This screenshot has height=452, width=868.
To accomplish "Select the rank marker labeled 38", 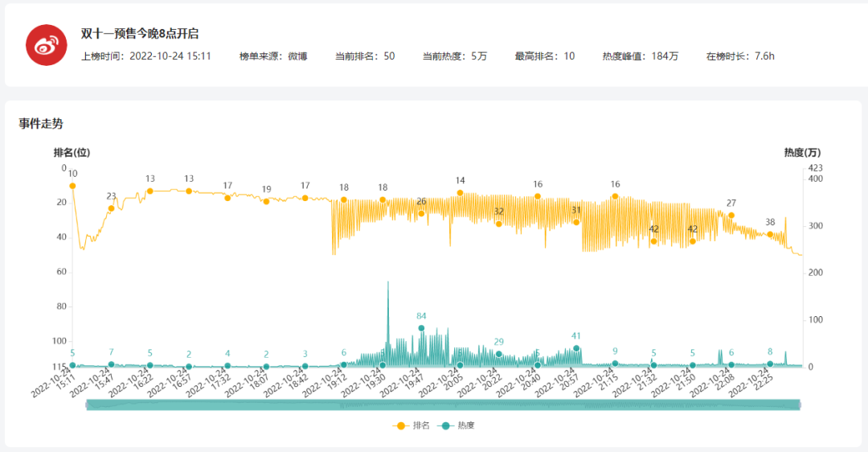I will (x=770, y=234).
